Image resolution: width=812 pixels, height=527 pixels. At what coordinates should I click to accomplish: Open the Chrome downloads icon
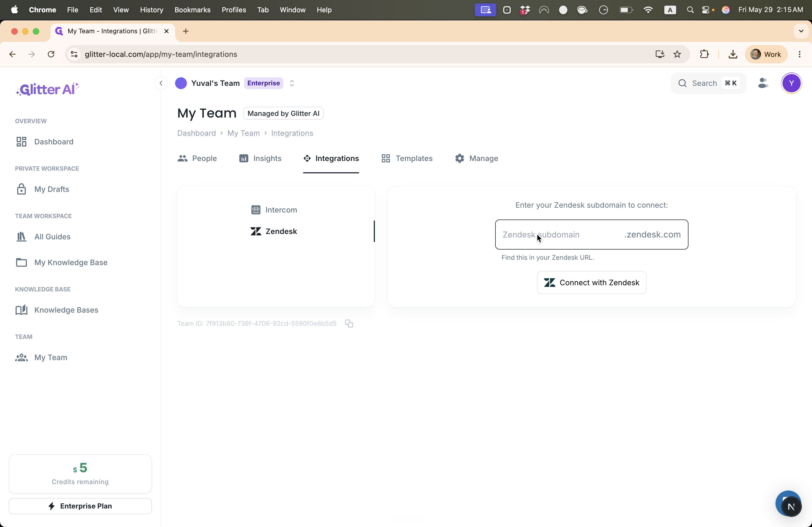(x=733, y=54)
